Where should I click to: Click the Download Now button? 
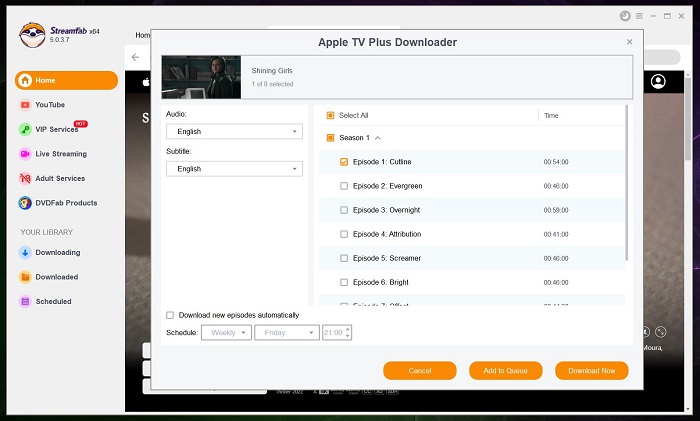tap(592, 371)
